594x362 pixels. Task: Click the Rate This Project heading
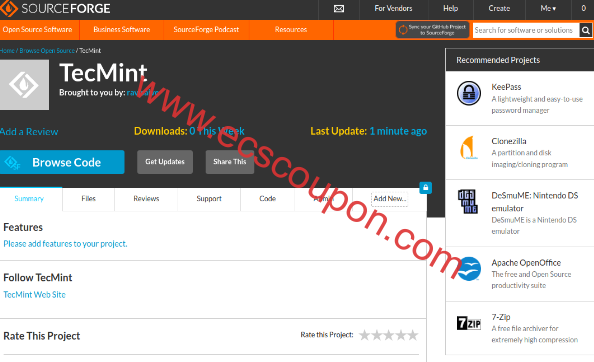[x=42, y=336]
